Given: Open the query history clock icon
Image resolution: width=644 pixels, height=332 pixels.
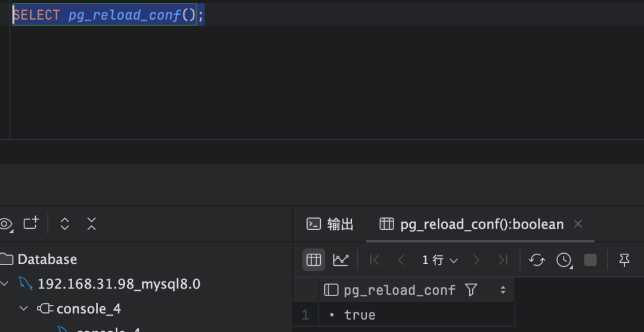Looking at the screenshot, I should pos(563,260).
